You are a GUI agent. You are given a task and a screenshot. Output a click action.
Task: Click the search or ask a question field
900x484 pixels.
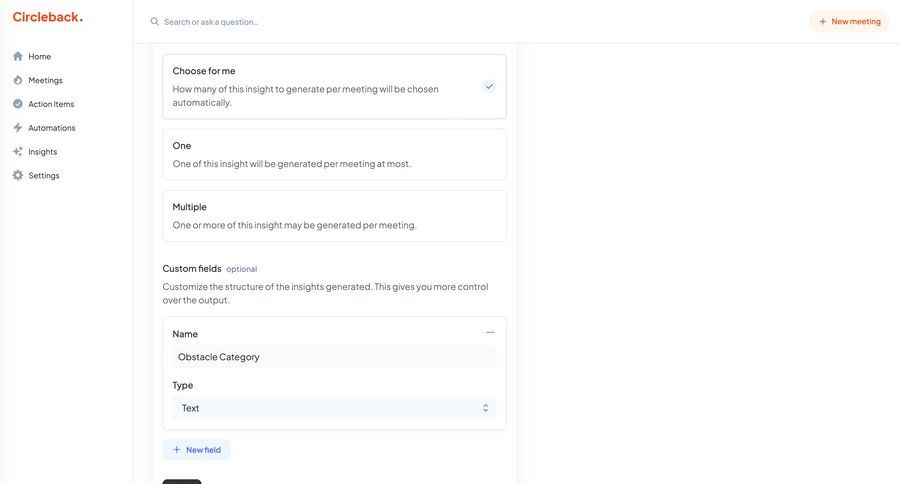pyautogui.click(x=300, y=22)
